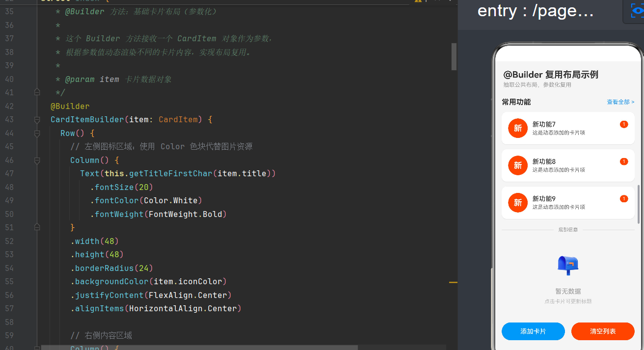This screenshot has width=644, height=350.
Task: Collapse the Column() fold marker at line 46
Action: coord(37,160)
